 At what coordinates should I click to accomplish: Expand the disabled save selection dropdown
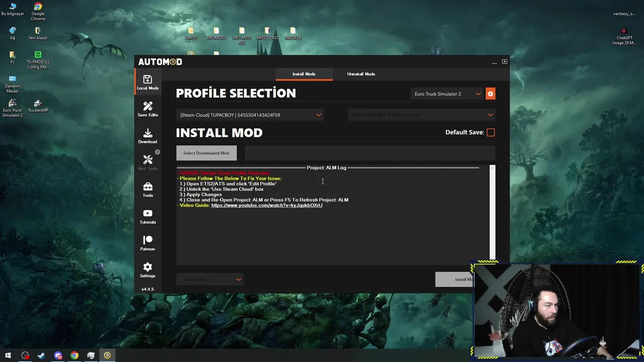[x=422, y=115]
